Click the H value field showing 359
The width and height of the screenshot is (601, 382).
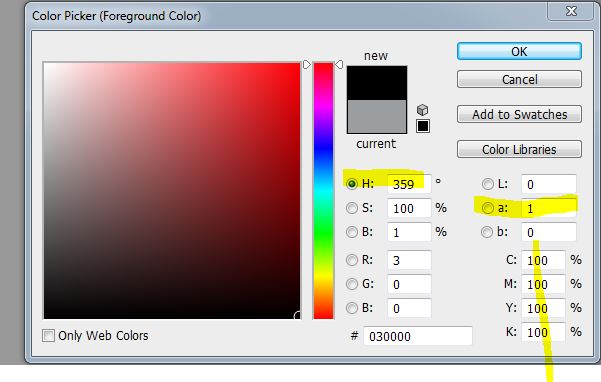[409, 184]
